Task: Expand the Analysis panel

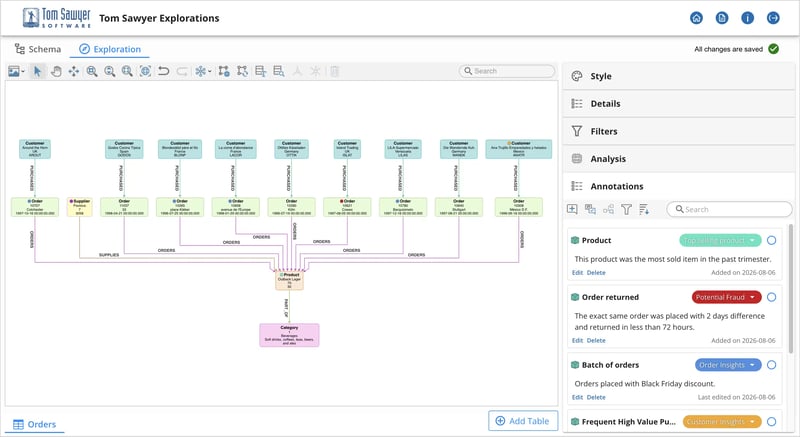Action: [x=679, y=159]
